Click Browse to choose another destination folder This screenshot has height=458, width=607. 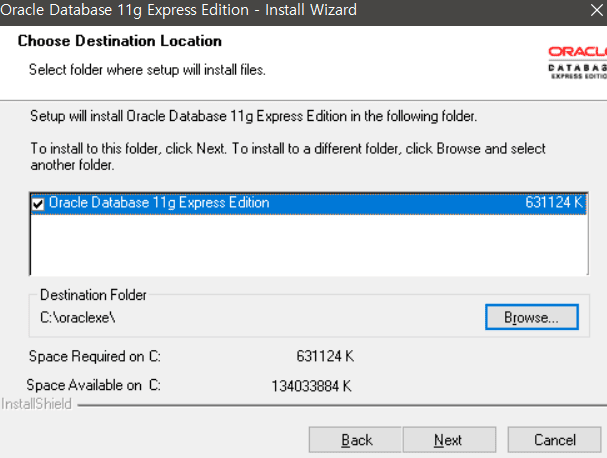pos(532,317)
